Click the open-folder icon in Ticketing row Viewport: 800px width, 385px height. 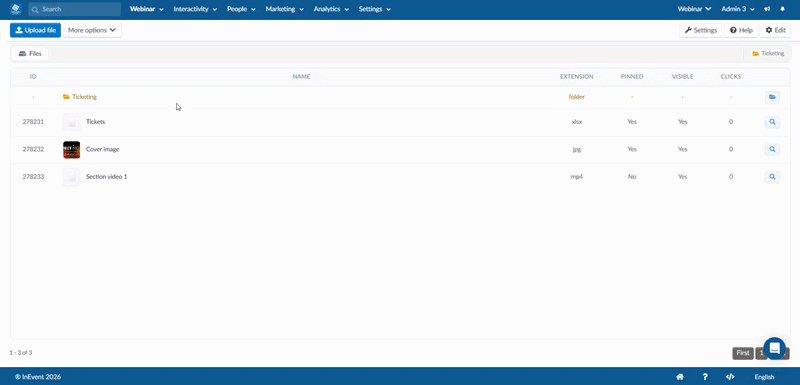point(772,97)
